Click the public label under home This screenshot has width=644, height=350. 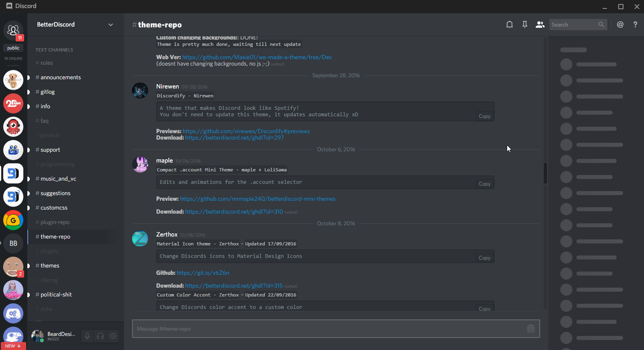(x=13, y=48)
